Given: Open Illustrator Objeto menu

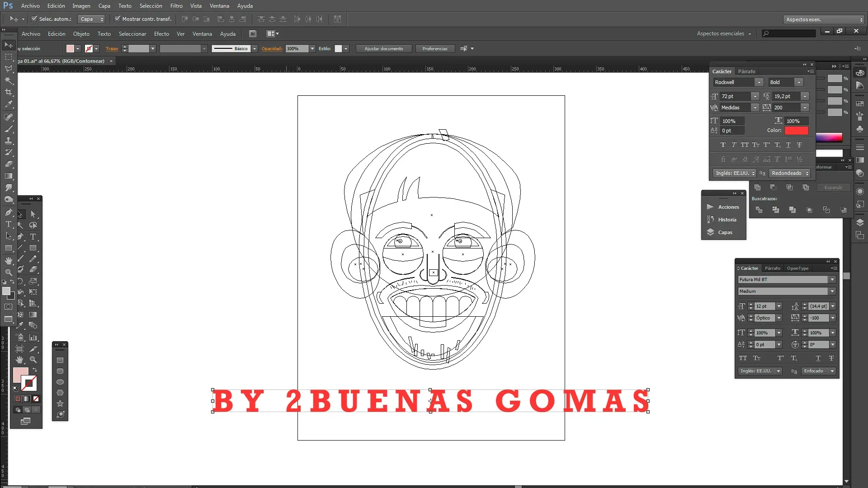Looking at the screenshot, I should pos(81,34).
